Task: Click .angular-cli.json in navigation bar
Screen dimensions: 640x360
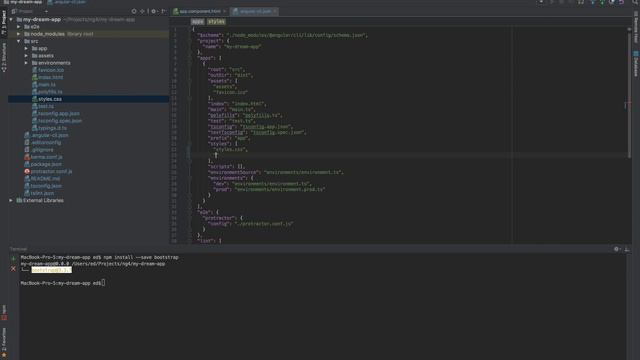Action: pyautogui.click(x=67, y=2)
